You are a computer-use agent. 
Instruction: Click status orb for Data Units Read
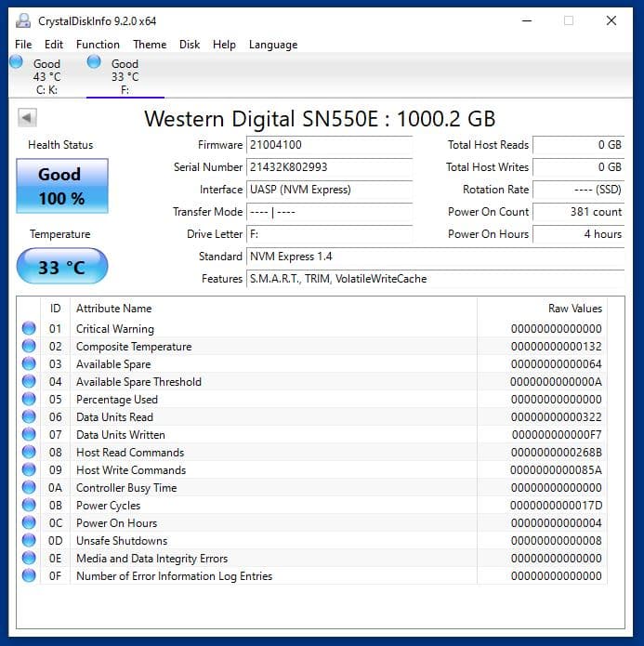click(29, 417)
